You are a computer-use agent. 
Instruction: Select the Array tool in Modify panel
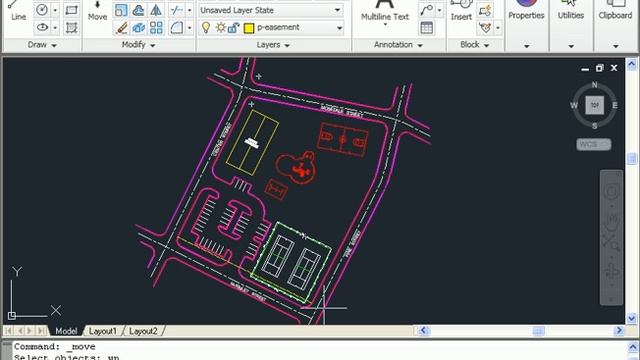[x=156, y=27]
